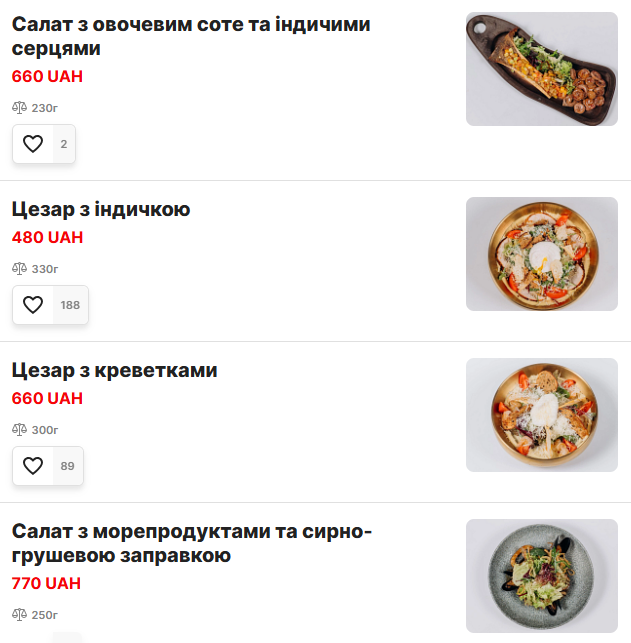Click the 480 UAH price
Viewport: 631px width, 643px height.
47,238
